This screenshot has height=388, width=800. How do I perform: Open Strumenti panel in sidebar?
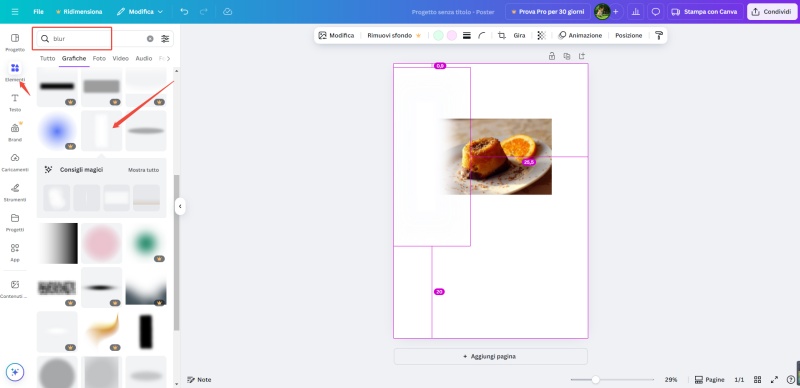pos(15,192)
